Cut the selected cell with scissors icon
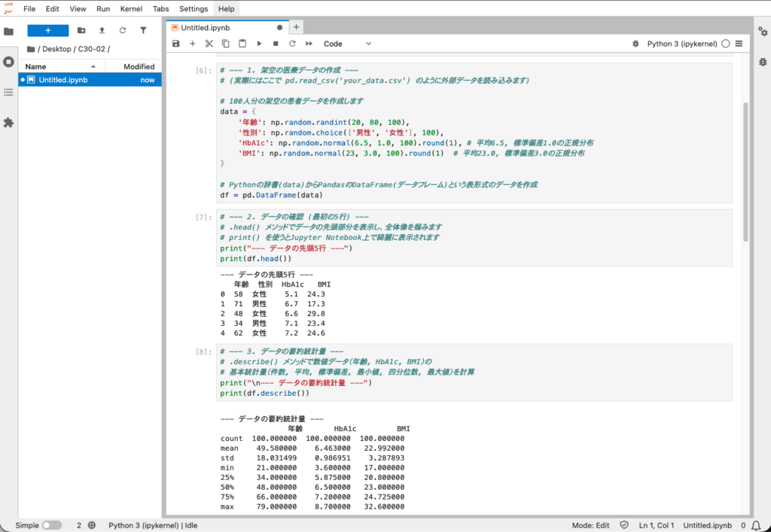 tap(209, 44)
